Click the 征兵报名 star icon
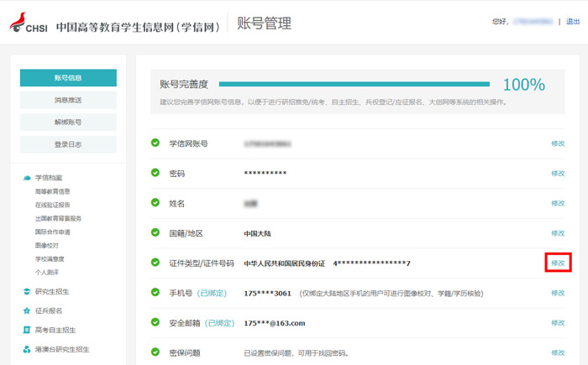Viewport: 588px width, 365px height. pos(27,310)
